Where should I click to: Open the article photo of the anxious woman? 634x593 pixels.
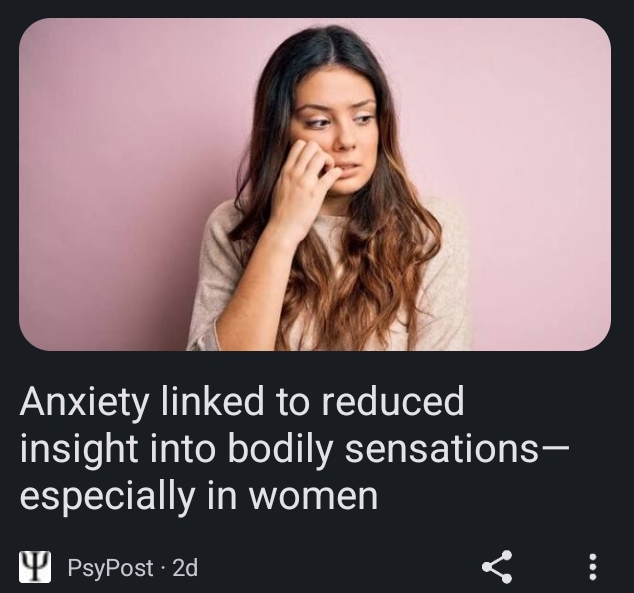[315, 184]
